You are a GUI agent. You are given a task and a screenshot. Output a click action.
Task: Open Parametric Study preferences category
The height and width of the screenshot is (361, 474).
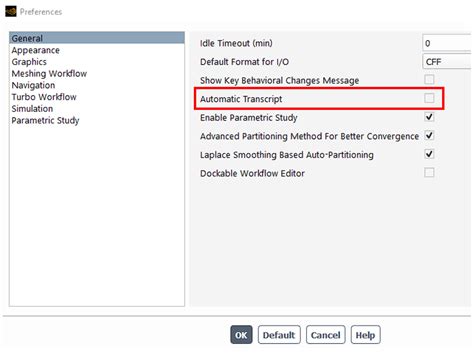coord(45,120)
